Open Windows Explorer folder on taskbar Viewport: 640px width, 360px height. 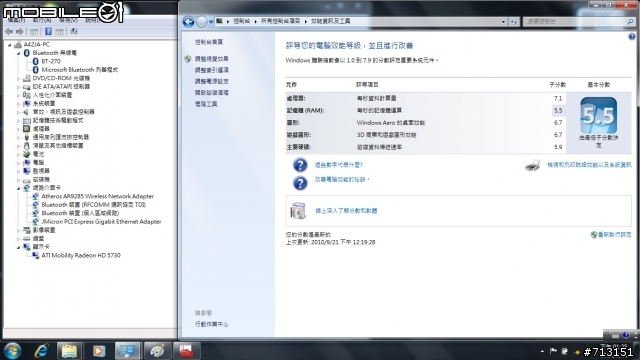[69, 351]
